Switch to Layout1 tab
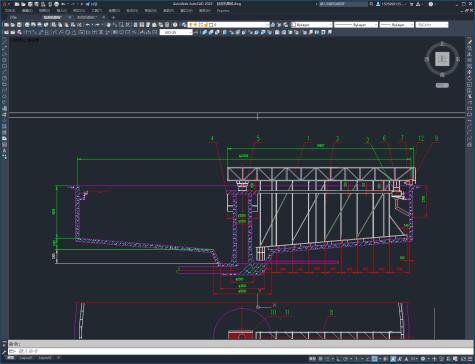Screen dimensions: 475x364 coord(26,358)
